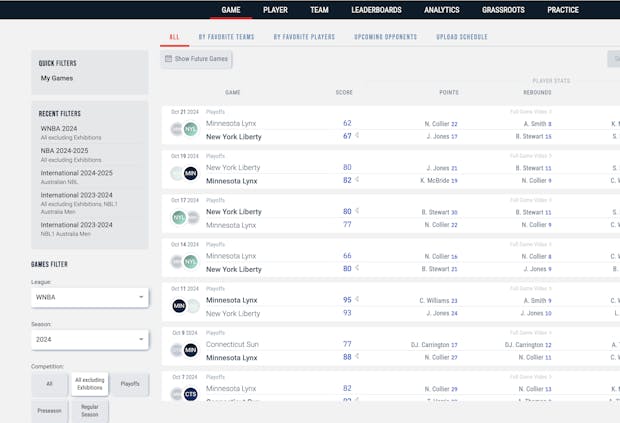Click calendar icon on Show Future Games

(168, 59)
